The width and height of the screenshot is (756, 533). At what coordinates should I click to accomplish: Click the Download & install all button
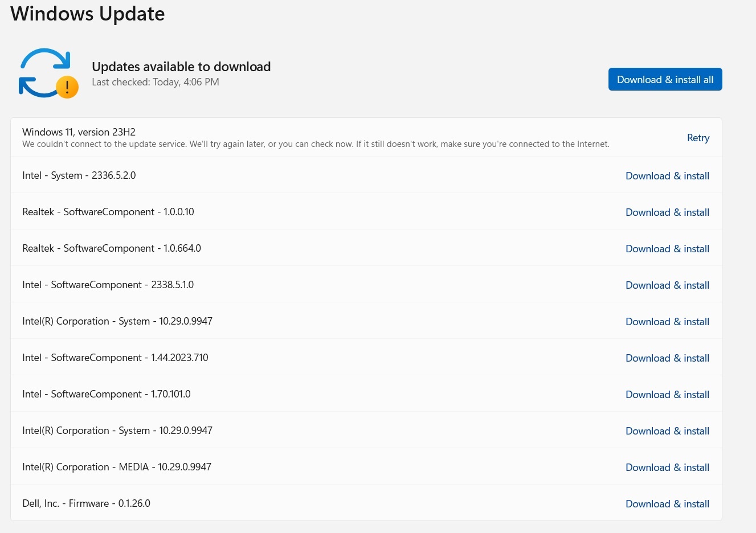click(x=665, y=79)
